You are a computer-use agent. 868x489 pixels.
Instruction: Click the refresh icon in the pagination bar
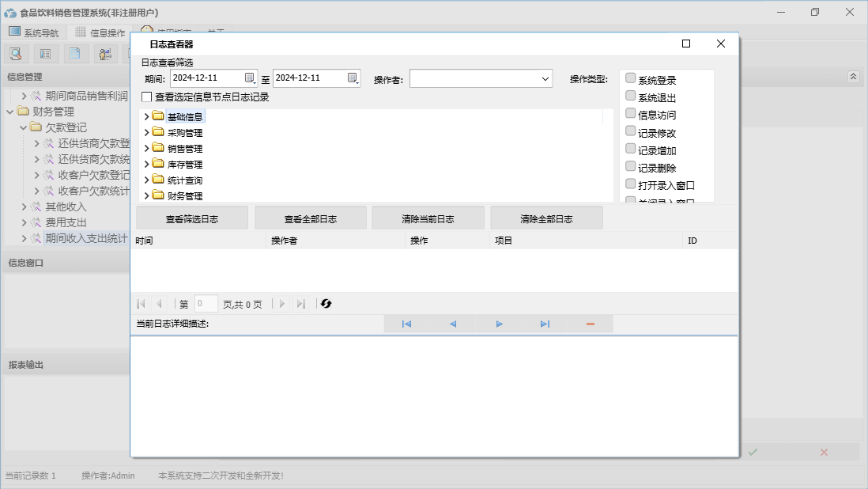[x=326, y=304]
